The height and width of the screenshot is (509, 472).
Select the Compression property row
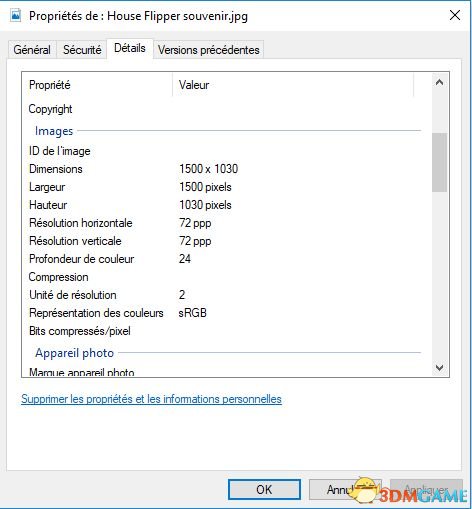click(x=59, y=277)
